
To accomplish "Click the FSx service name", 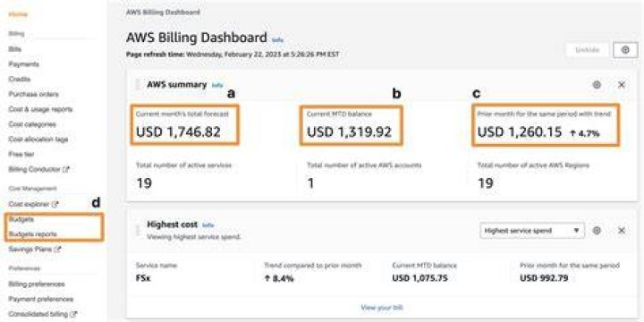I will coord(143,277).
